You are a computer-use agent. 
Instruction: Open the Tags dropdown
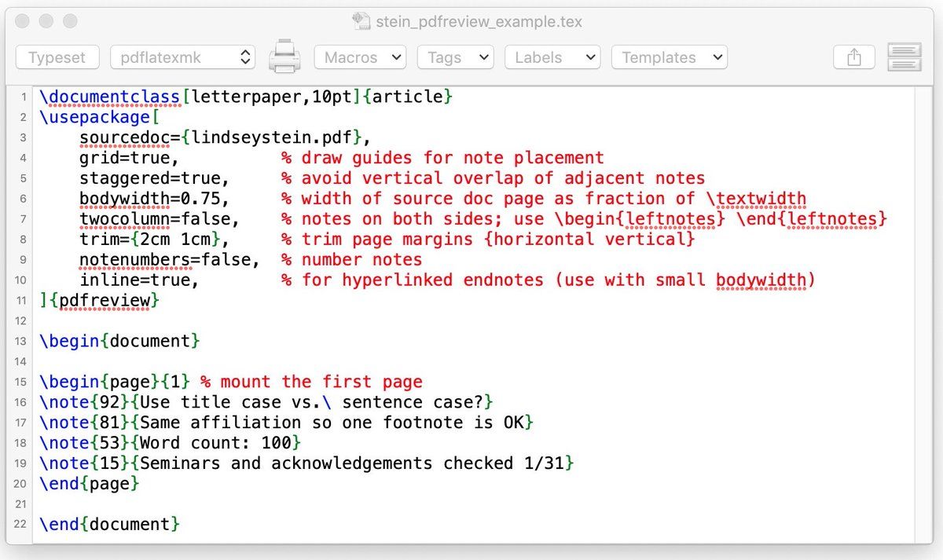click(x=455, y=57)
